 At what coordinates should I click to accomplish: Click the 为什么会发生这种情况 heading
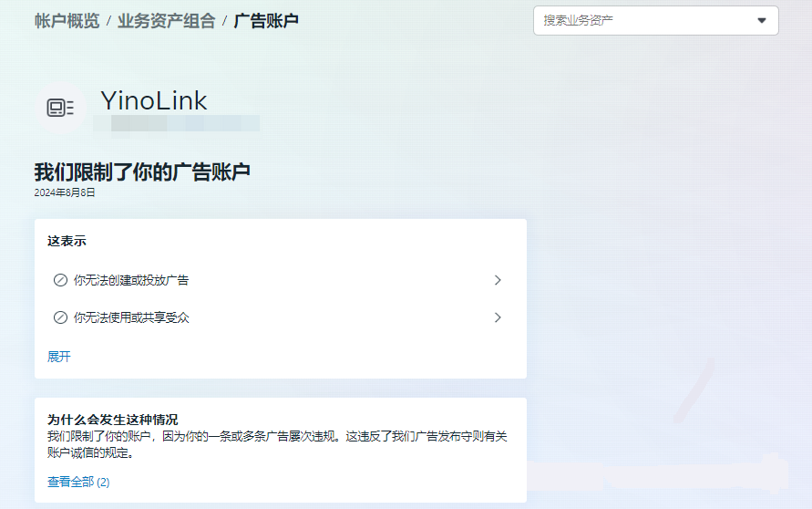113,420
